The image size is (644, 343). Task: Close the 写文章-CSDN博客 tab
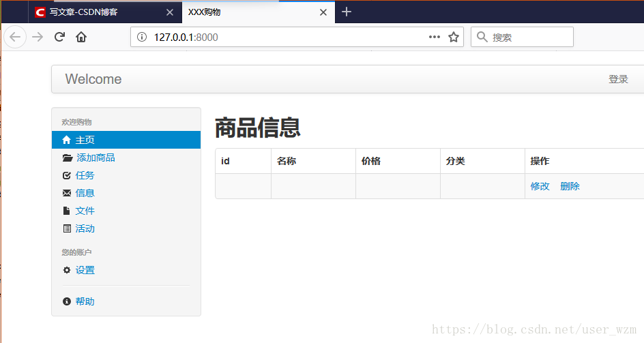point(170,12)
